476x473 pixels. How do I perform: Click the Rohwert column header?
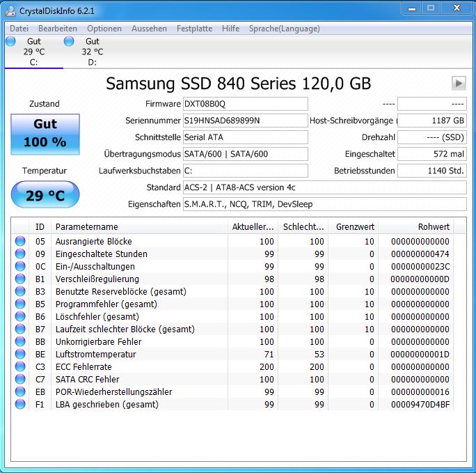tap(416, 226)
